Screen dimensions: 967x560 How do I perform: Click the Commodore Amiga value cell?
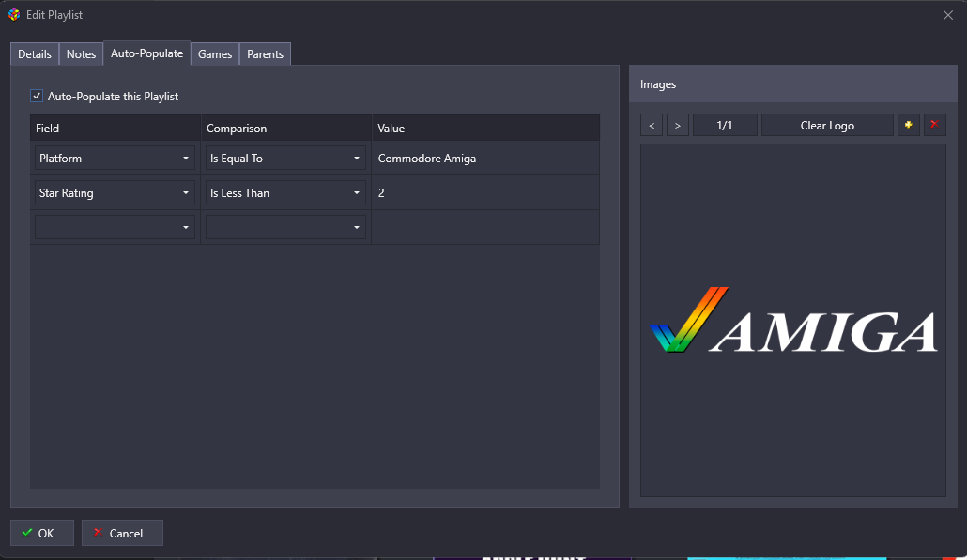485,159
